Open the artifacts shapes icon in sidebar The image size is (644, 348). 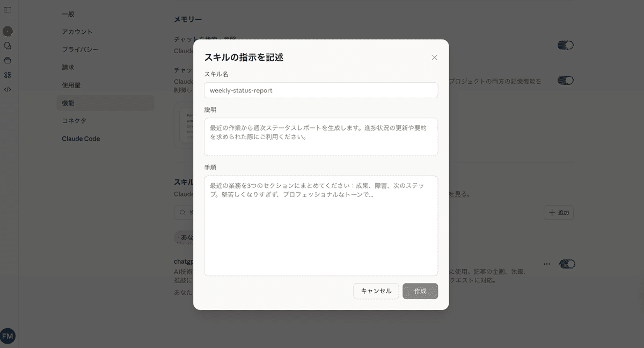(x=8, y=75)
